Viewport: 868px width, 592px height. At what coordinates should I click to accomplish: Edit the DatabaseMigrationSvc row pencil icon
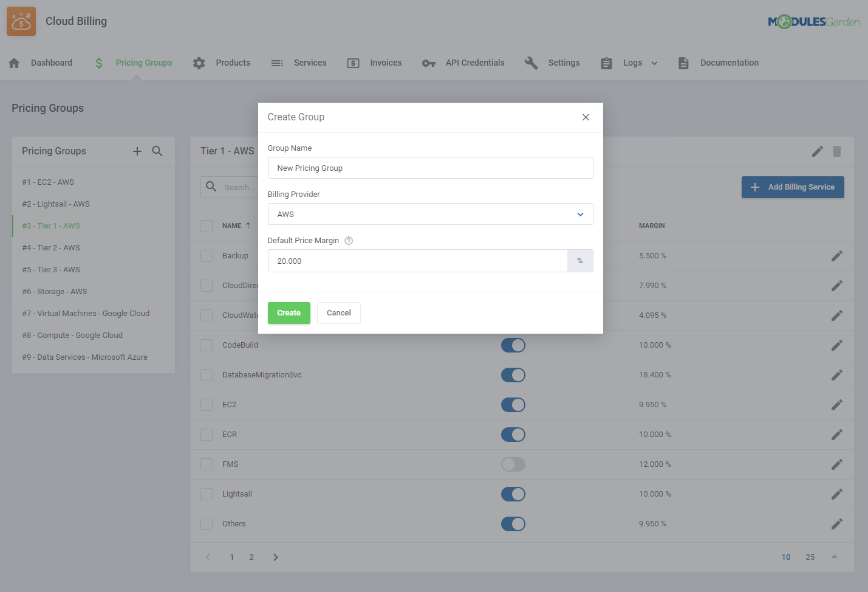(837, 375)
